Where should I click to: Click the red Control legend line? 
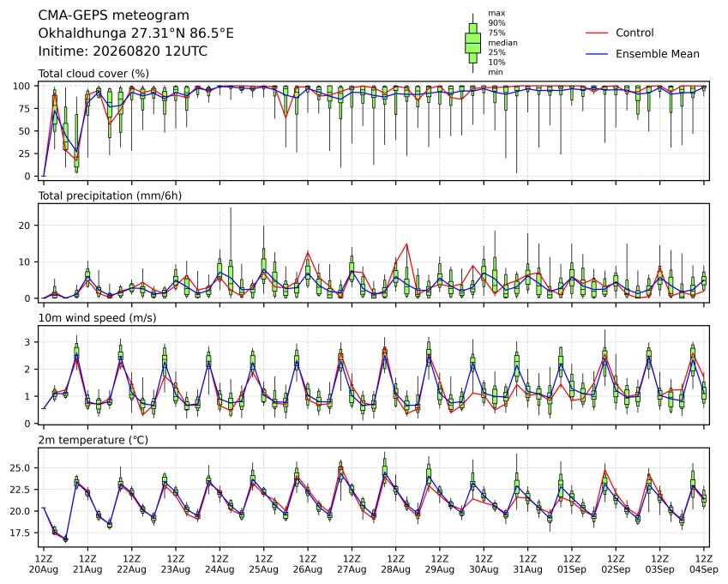tap(597, 33)
